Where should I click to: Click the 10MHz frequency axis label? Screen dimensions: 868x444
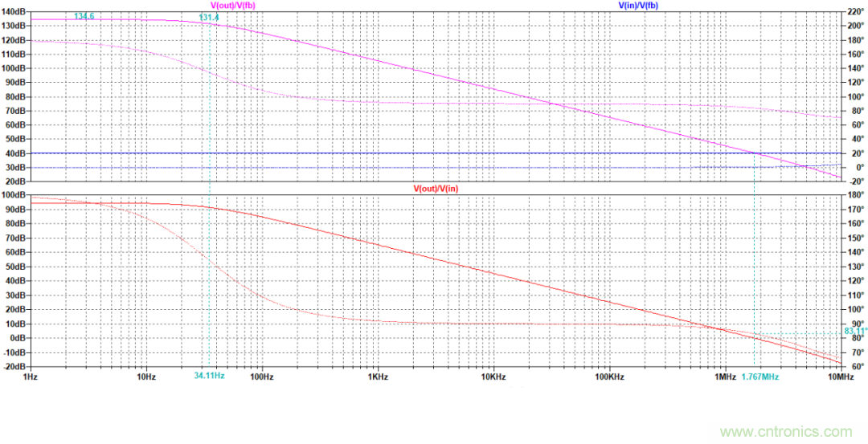(840, 376)
